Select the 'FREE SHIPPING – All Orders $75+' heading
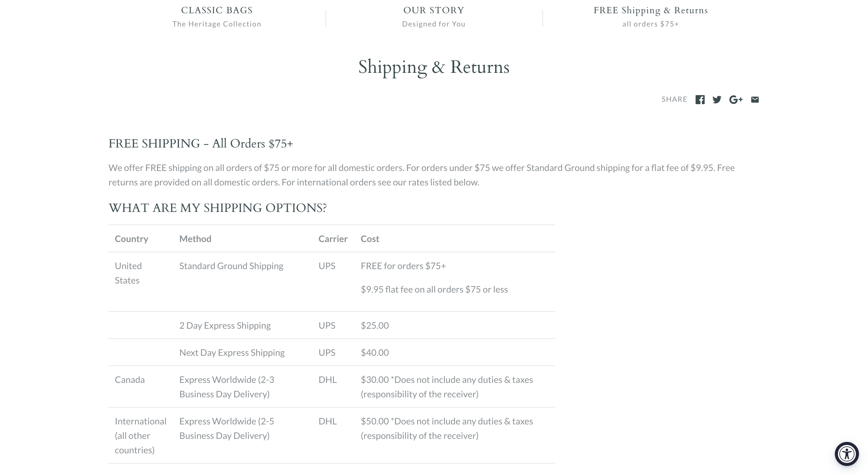Screen dimensions: 868x475 (x=201, y=144)
